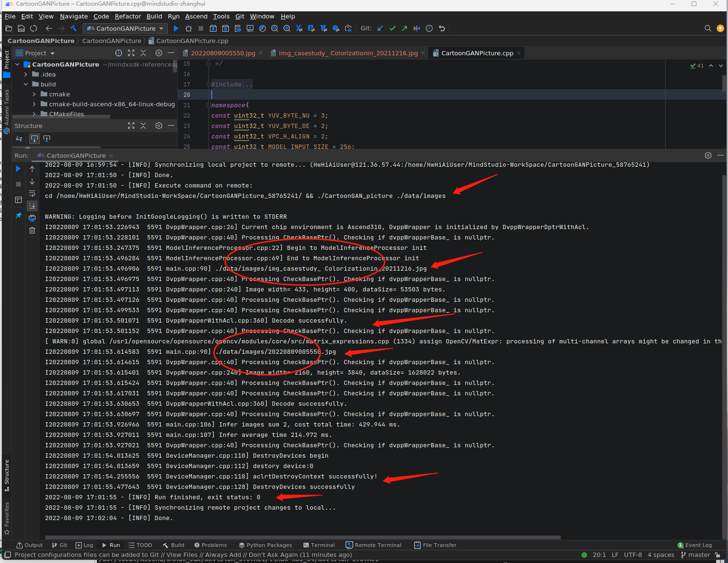Toggle tool window bars at bottom-left
Image resolution: width=728 pixels, height=563 pixels.
tap(8, 555)
